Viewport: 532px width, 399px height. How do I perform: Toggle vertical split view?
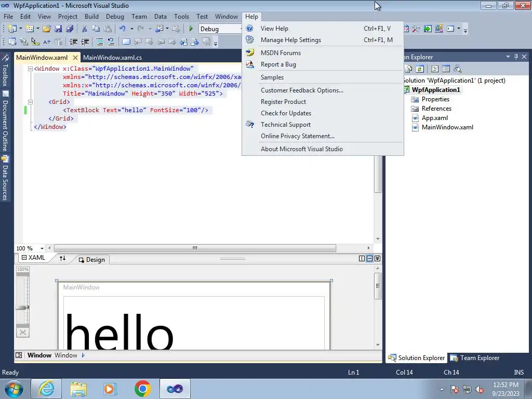tap(362, 259)
